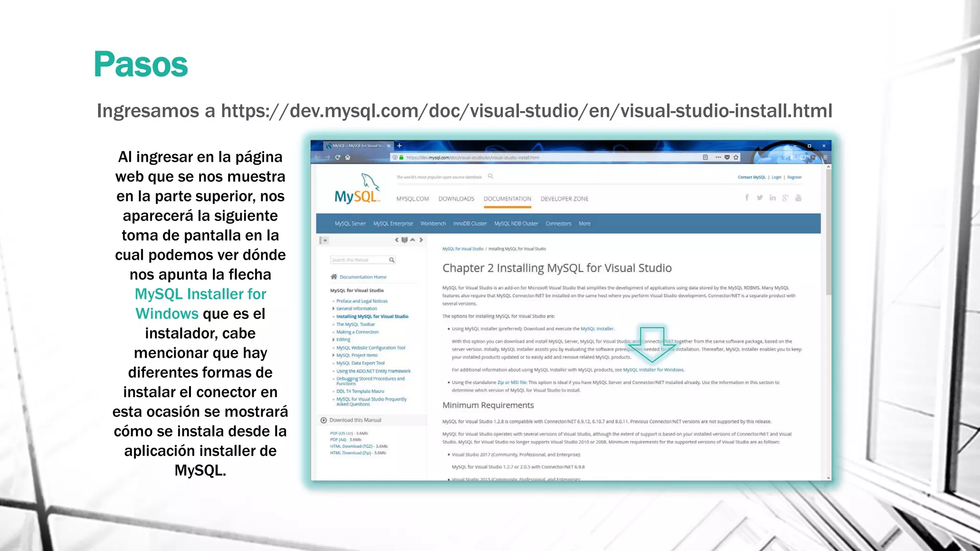Click the top site search magnifier icon
The height and width of the screenshot is (551, 980).
point(490,176)
